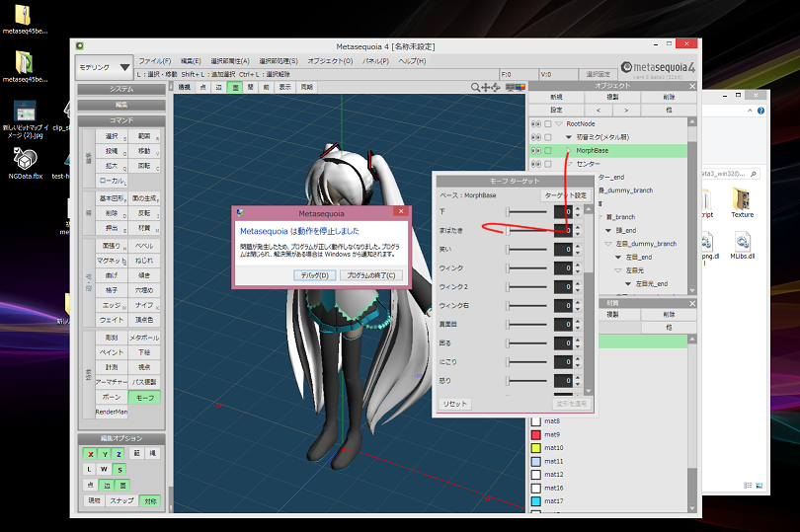Select the ウェイト weight tool
This screenshot has height=532, width=800.
click(x=112, y=320)
